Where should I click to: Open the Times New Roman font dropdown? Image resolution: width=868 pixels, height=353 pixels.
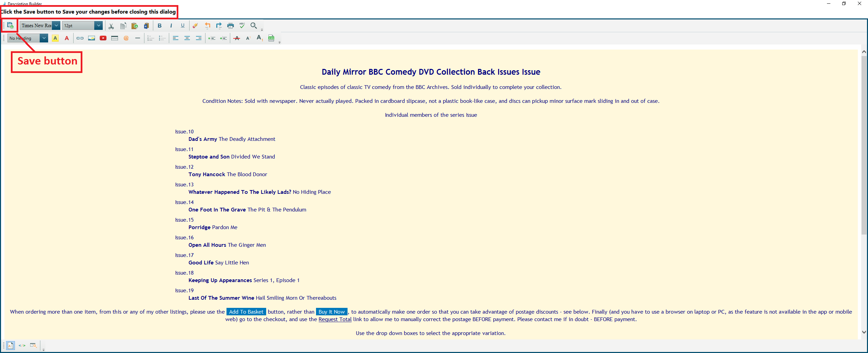(57, 25)
